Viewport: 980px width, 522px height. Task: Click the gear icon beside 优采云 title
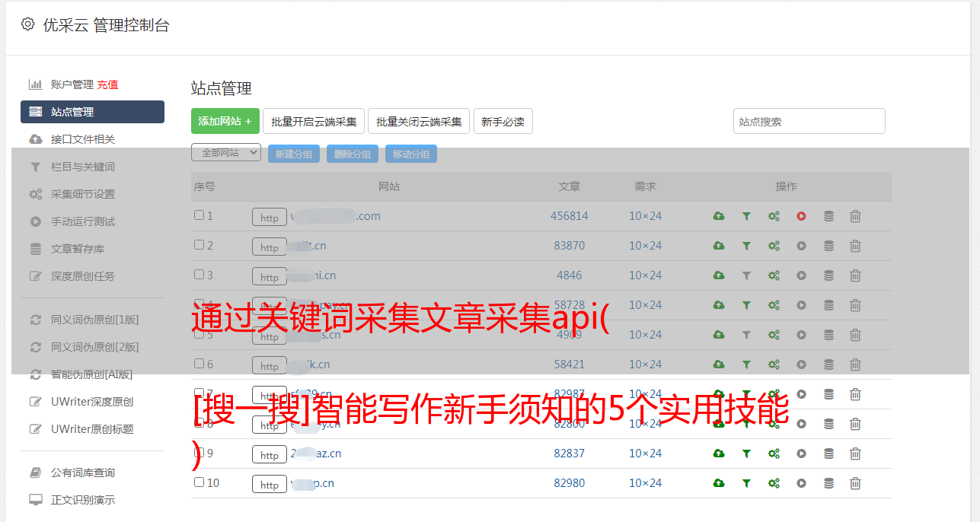(28, 24)
